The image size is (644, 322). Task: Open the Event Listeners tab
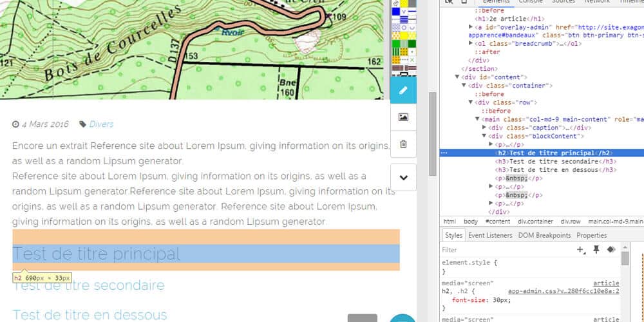490,235
